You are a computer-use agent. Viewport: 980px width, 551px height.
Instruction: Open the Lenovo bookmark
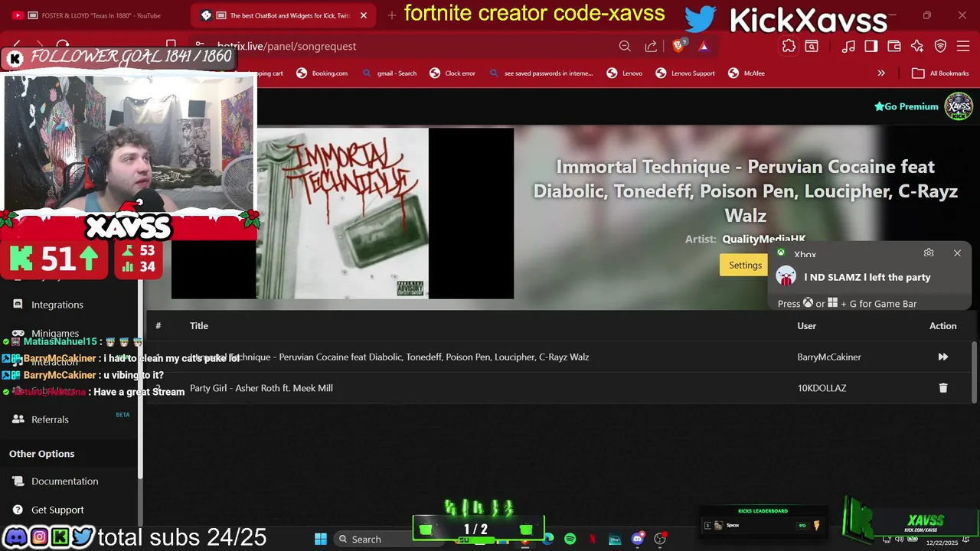pyautogui.click(x=625, y=73)
